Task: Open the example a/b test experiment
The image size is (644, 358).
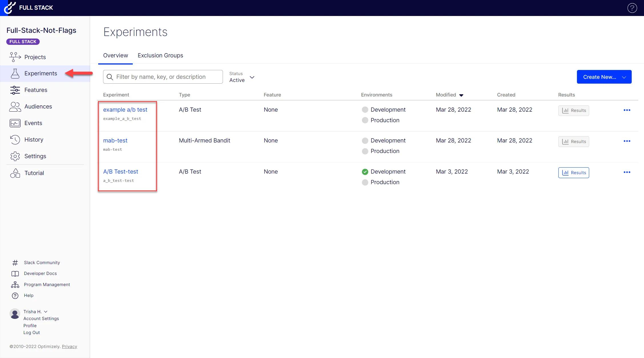Action: (125, 110)
